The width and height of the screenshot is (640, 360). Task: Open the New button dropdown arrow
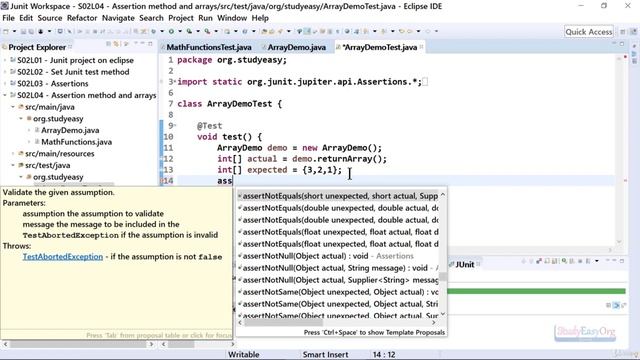(14, 31)
